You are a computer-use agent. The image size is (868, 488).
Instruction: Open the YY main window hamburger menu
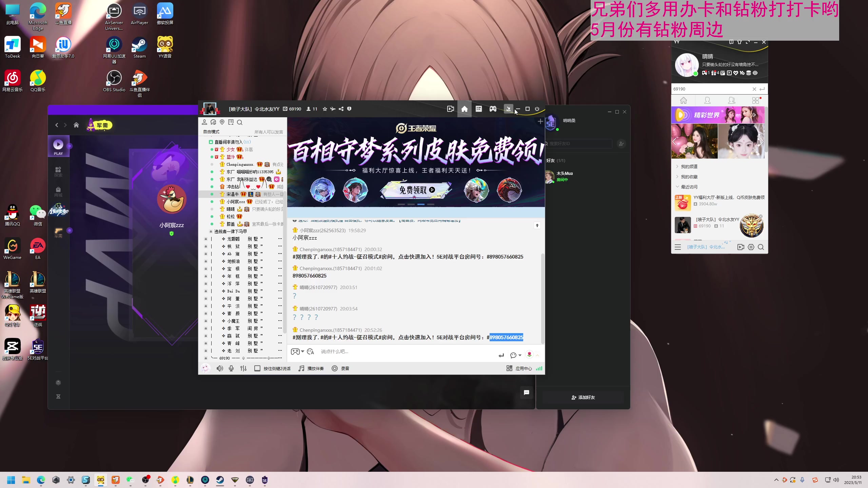point(678,247)
